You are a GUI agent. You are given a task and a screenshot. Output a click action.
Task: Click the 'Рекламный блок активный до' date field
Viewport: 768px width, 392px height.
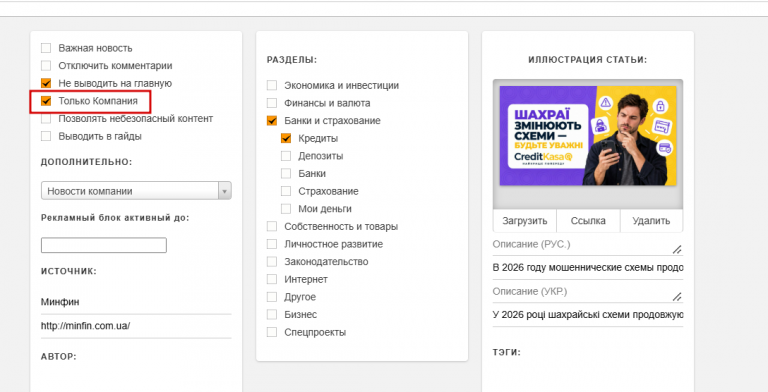[x=104, y=245]
